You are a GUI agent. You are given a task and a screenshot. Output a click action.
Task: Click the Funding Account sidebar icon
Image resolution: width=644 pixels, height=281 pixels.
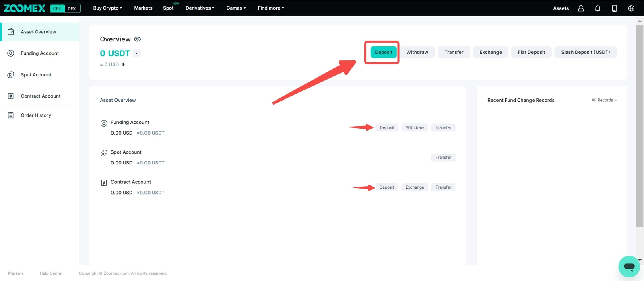click(11, 53)
